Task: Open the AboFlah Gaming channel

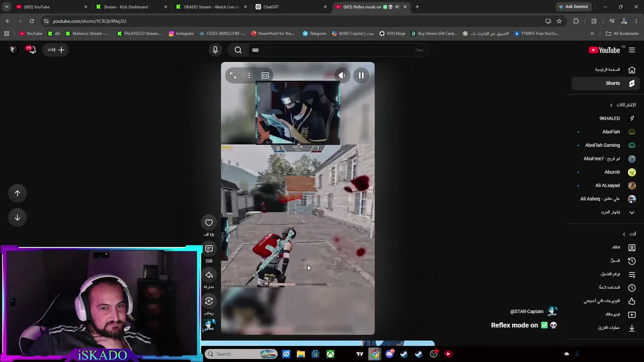Action: pos(605,145)
